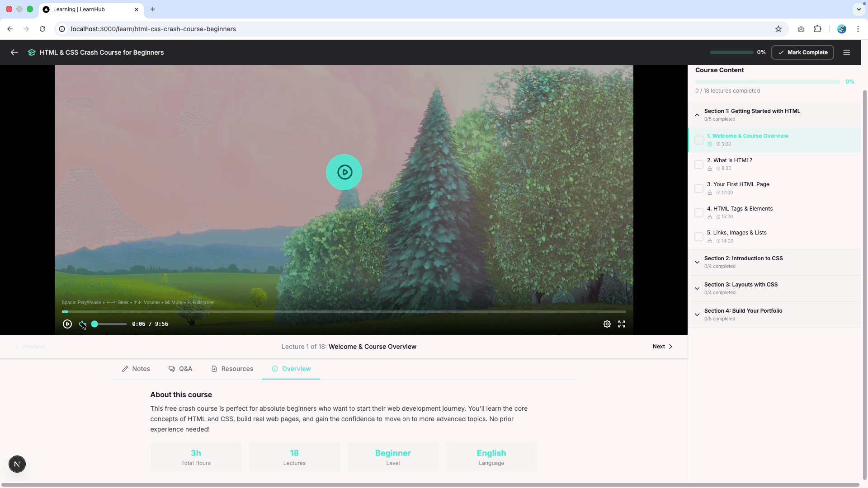Click the LearnHub graduation cap logo
This screenshot has width=868, height=488.
click(x=32, y=52)
